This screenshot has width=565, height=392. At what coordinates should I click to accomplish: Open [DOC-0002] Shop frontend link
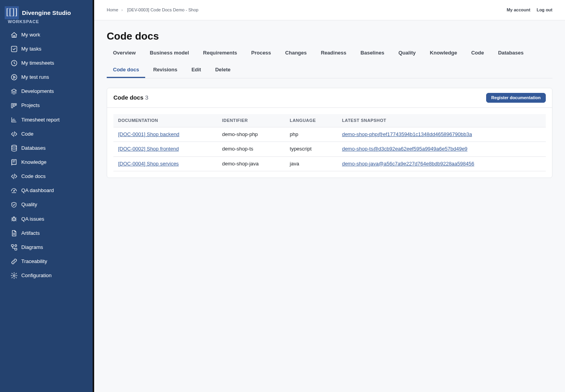[148, 149]
